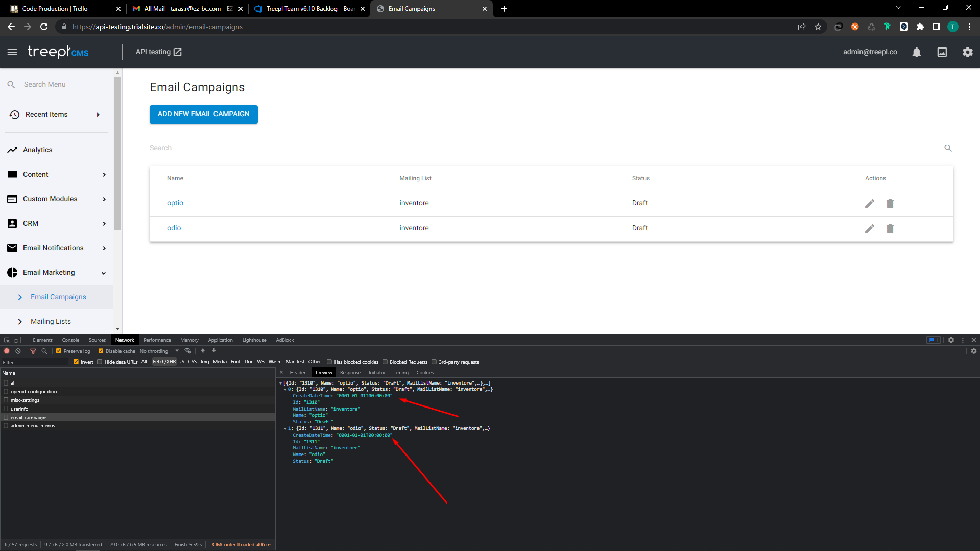Screen dimensions: 980x551
Task: Check Blocked Requests checkbox
Action: 385,362
